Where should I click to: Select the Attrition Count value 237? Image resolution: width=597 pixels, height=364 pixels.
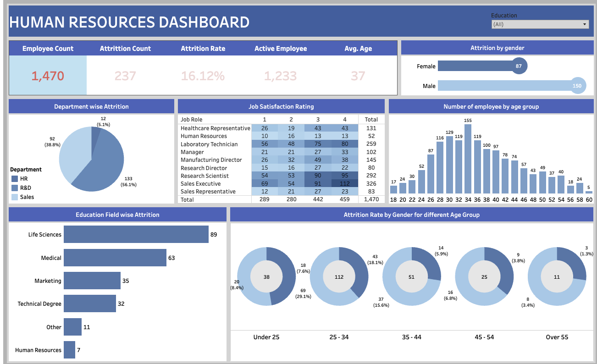(125, 76)
